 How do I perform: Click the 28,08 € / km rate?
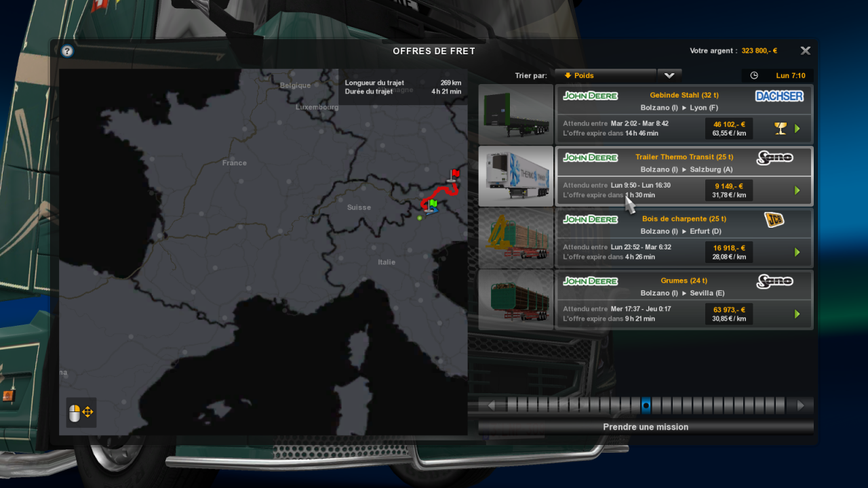pyautogui.click(x=729, y=257)
